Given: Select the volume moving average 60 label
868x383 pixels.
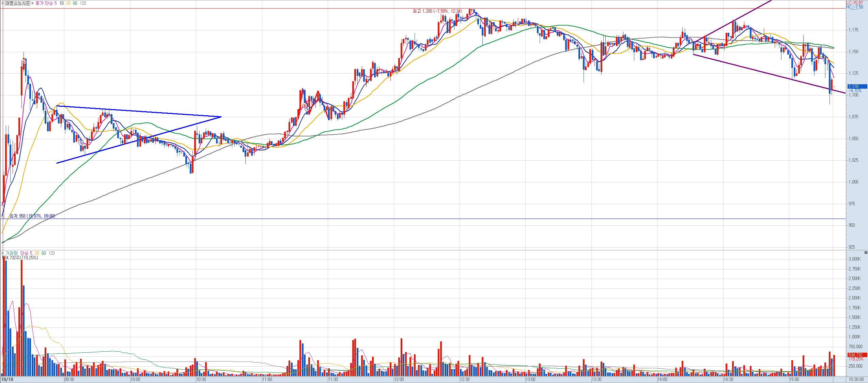Looking at the screenshot, I should [44, 253].
